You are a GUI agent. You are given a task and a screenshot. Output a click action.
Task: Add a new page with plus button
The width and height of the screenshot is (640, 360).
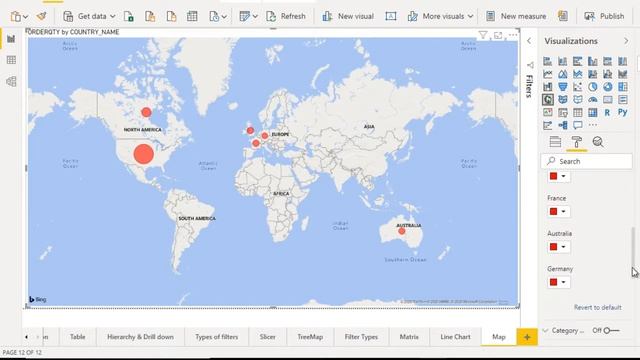tap(527, 337)
